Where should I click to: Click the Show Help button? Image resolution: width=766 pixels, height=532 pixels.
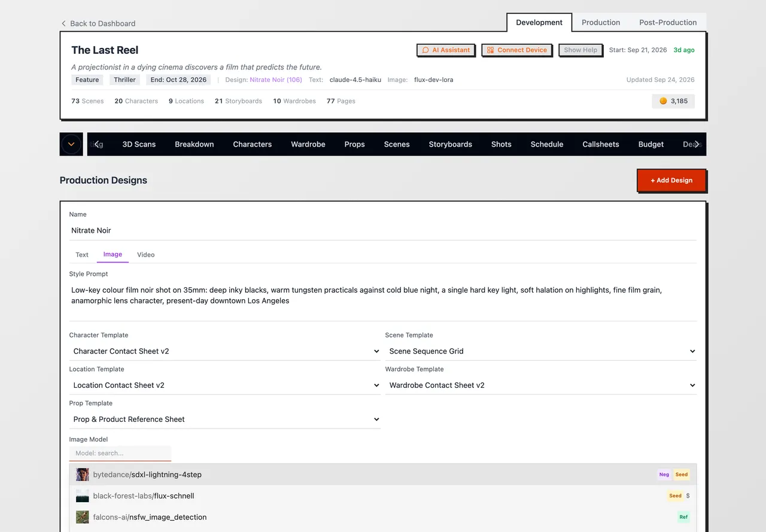tap(580, 50)
